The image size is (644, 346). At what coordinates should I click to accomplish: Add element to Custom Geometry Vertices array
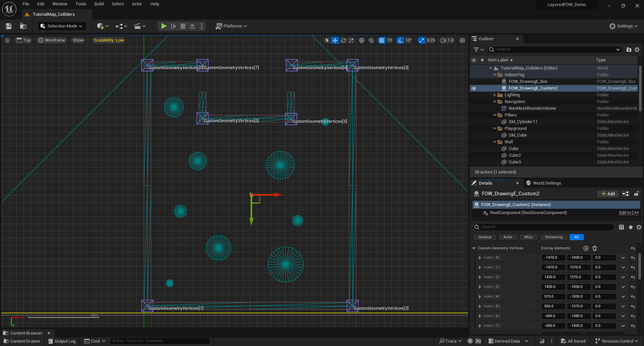click(x=586, y=248)
